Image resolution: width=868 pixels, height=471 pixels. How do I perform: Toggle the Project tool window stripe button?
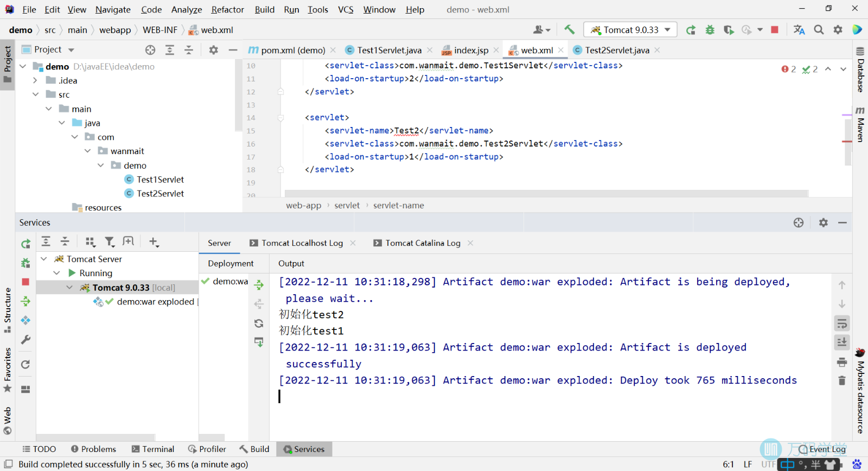click(x=8, y=64)
